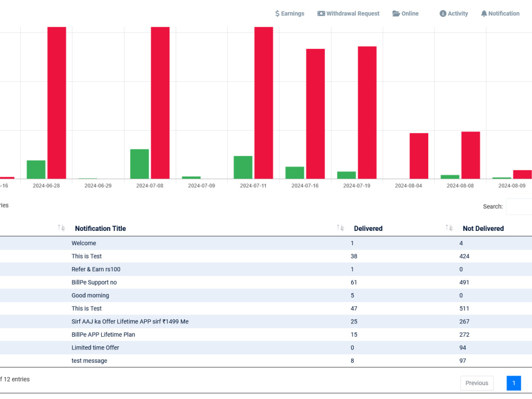The height and width of the screenshot is (399, 532).
Task: Sort by the column left of Notification Title
Action: [x=61, y=228]
